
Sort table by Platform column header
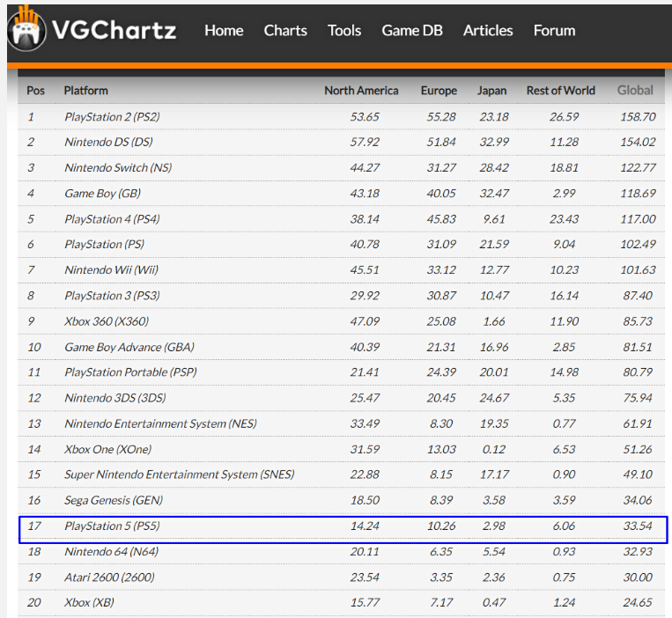(x=85, y=91)
